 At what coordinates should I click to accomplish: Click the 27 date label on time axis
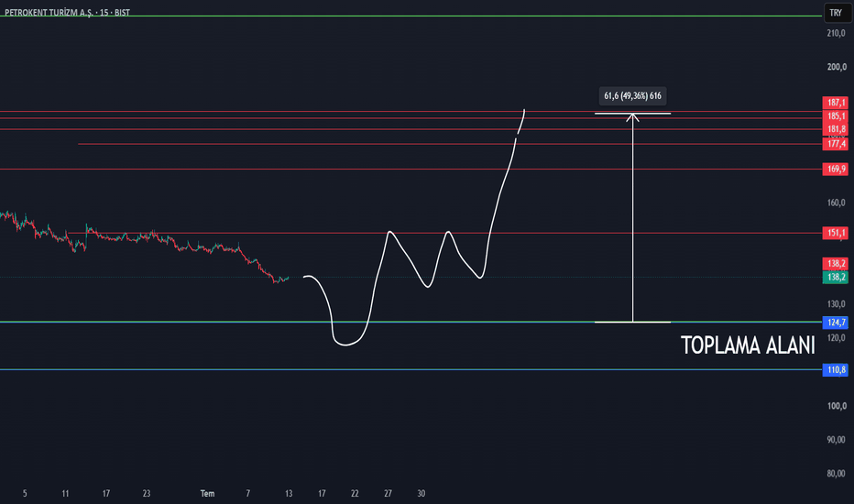(x=388, y=494)
